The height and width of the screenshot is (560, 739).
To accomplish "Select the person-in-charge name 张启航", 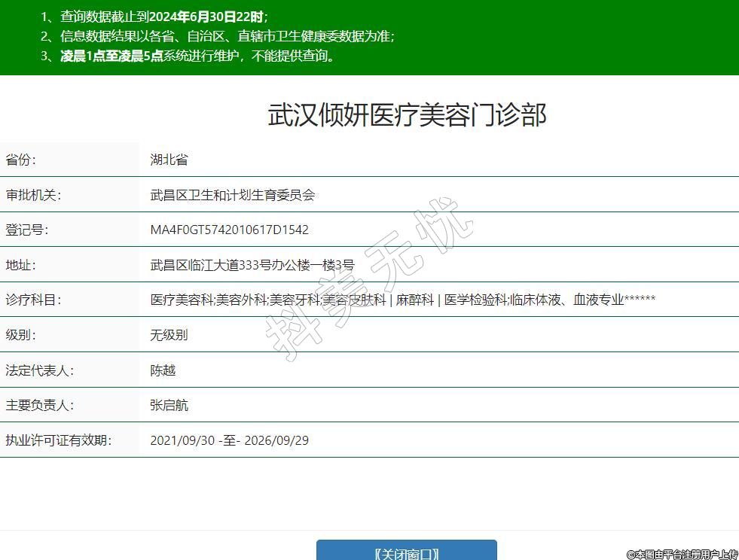I will (169, 405).
